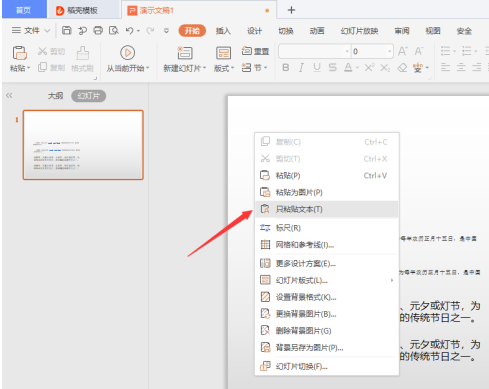Open quick access toolbar customize dropdown
The height and width of the screenshot is (389, 489).
(166, 31)
